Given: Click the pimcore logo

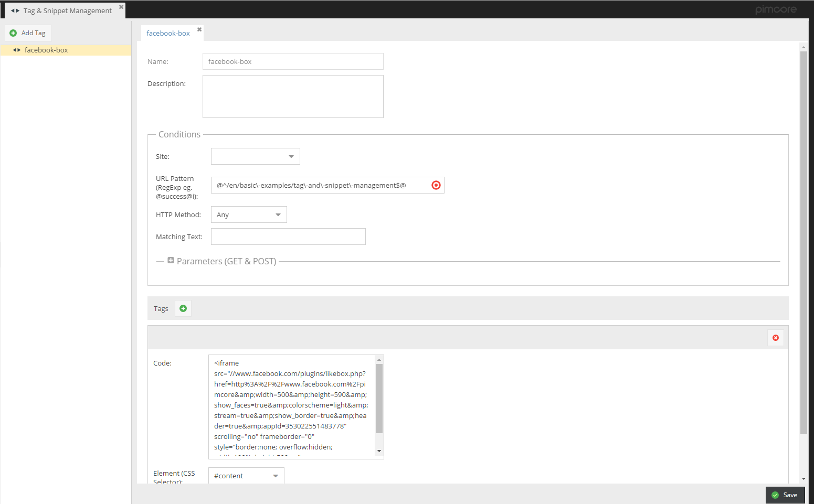Looking at the screenshot, I should coord(775,9).
